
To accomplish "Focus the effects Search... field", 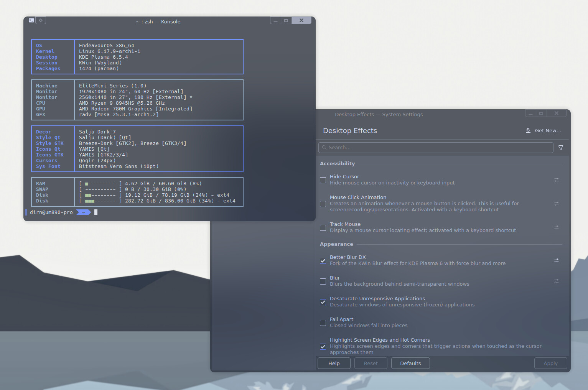I will (x=436, y=148).
